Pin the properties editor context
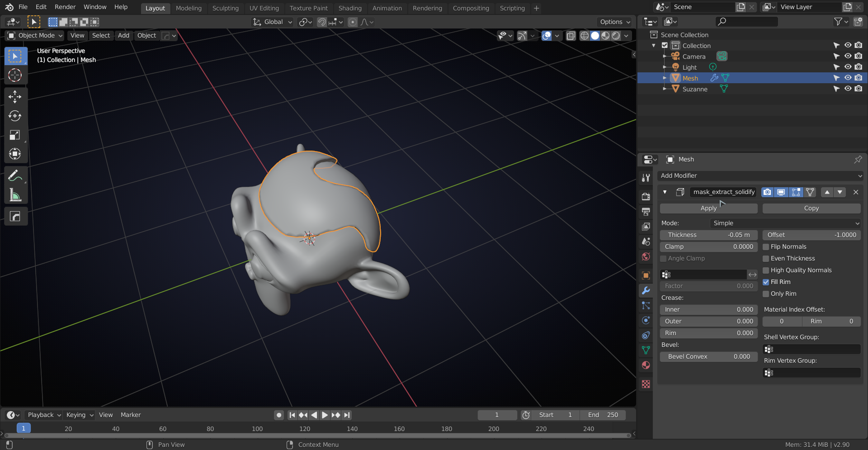868x450 pixels. [x=858, y=159]
